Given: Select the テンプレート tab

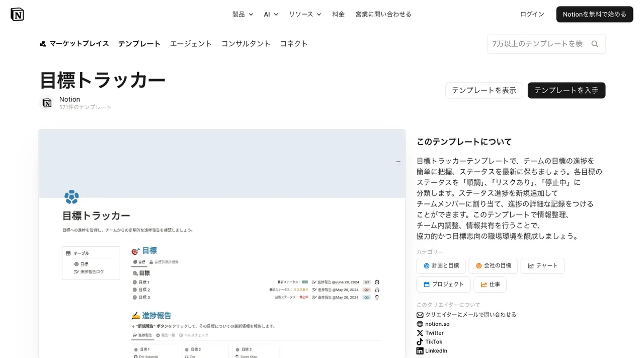Looking at the screenshot, I should (x=139, y=44).
